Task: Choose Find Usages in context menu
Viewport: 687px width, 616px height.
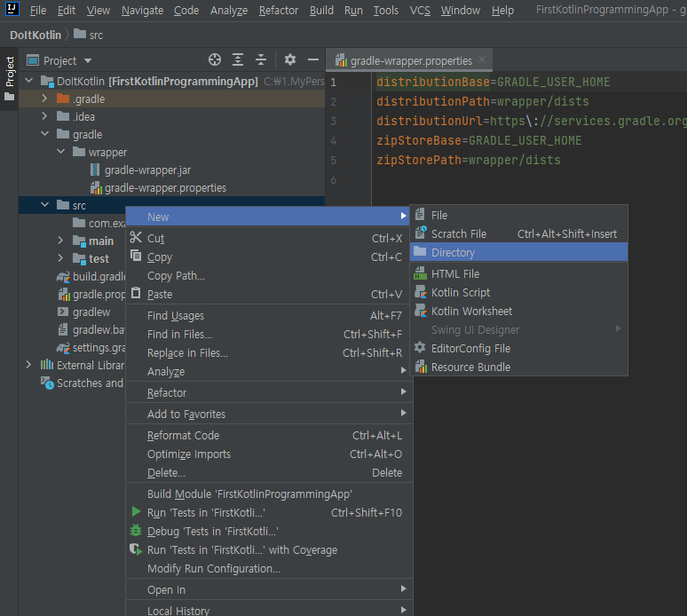Action: point(268,315)
